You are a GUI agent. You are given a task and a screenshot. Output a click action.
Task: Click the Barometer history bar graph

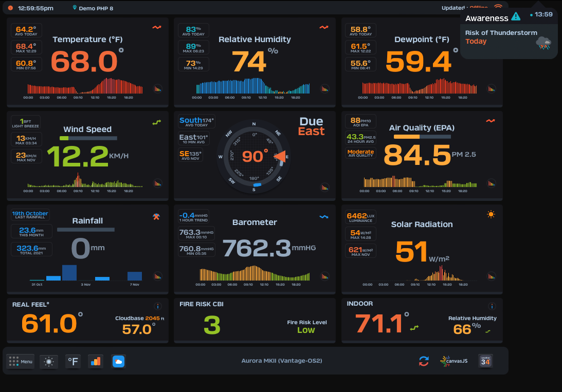(x=255, y=273)
